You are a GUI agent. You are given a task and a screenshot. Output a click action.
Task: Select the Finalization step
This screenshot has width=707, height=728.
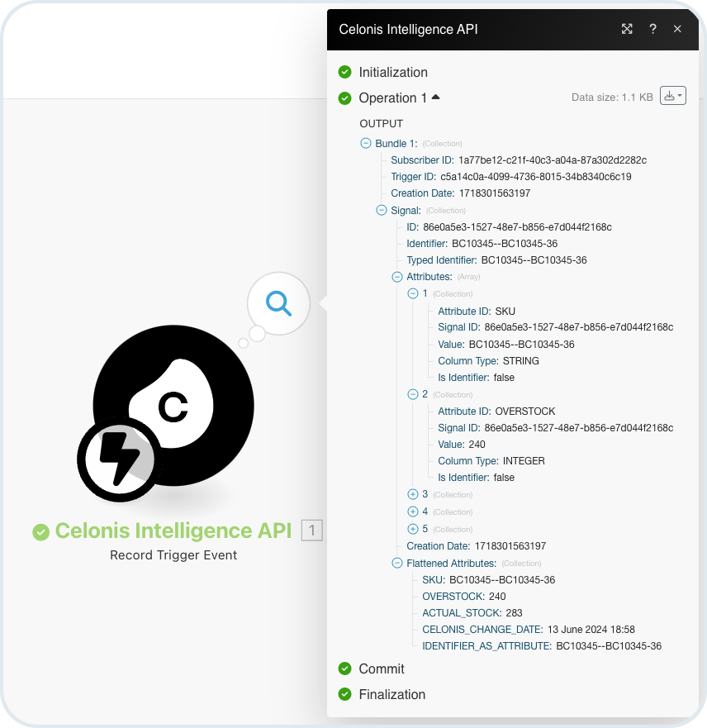392,695
